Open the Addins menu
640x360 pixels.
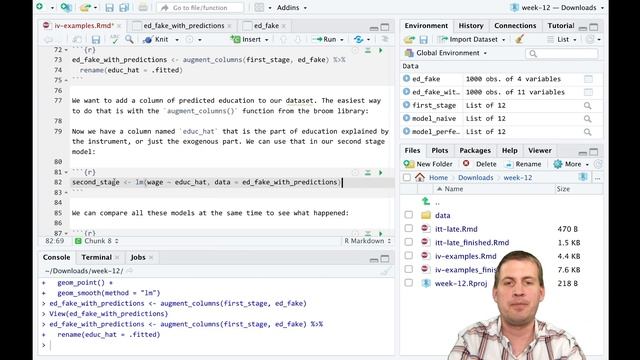[291, 8]
